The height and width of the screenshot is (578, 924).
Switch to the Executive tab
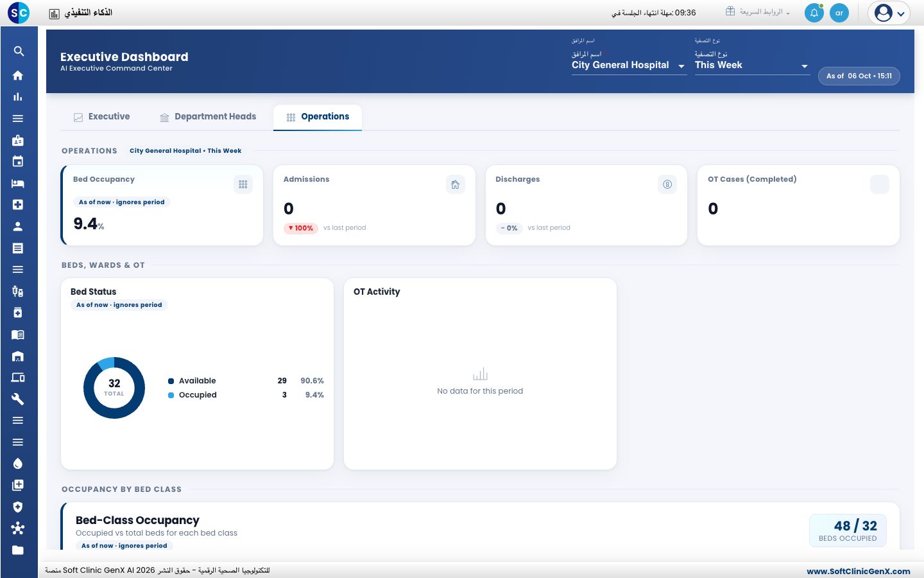pos(102,117)
